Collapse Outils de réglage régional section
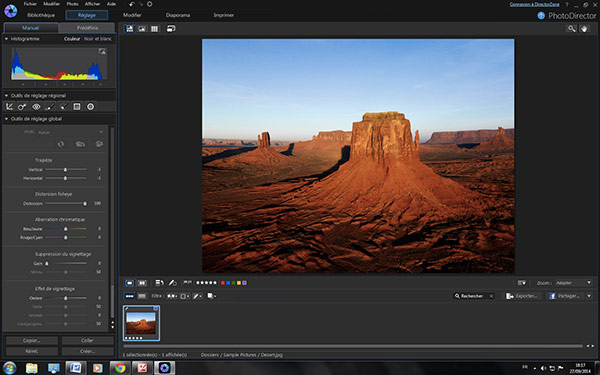This screenshot has height=375, width=600. pos(7,96)
